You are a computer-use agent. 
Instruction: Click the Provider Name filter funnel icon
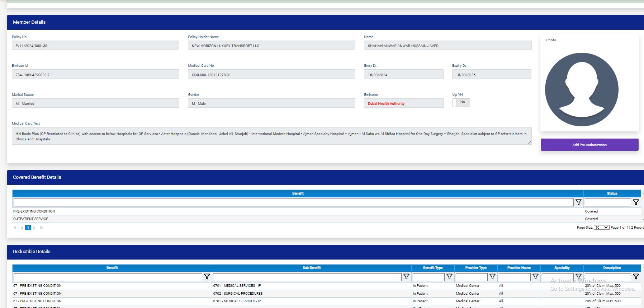(535, 277)
